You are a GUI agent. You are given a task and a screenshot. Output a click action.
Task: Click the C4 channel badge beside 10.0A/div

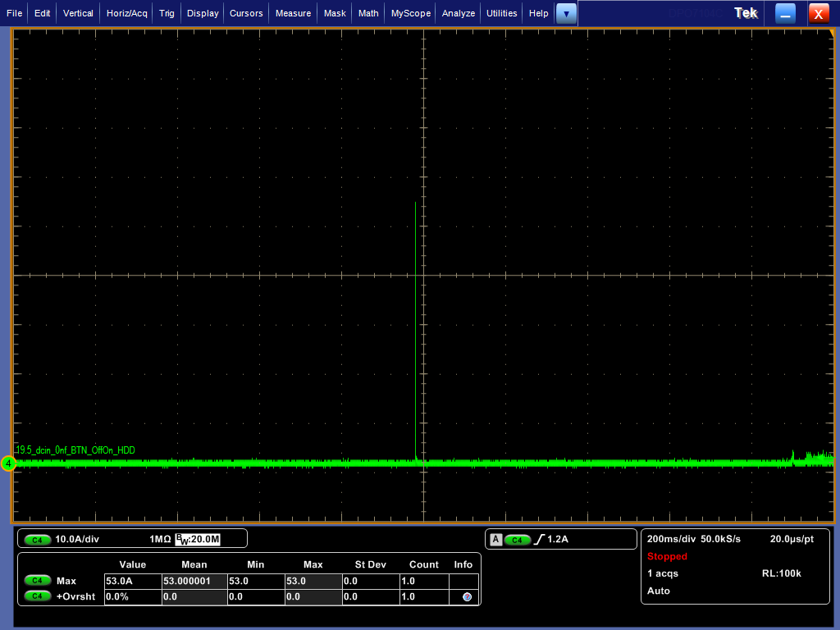click(36, 540)
